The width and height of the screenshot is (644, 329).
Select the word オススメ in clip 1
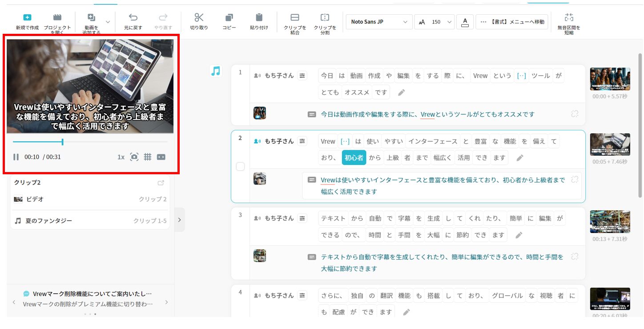coord(357,92)
